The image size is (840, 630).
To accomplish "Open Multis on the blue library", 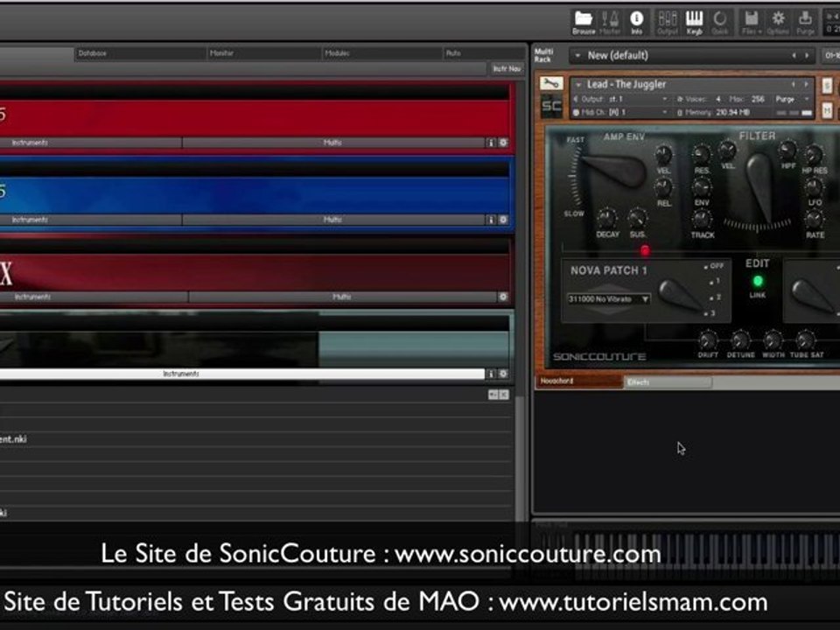I will coord(333,220).
